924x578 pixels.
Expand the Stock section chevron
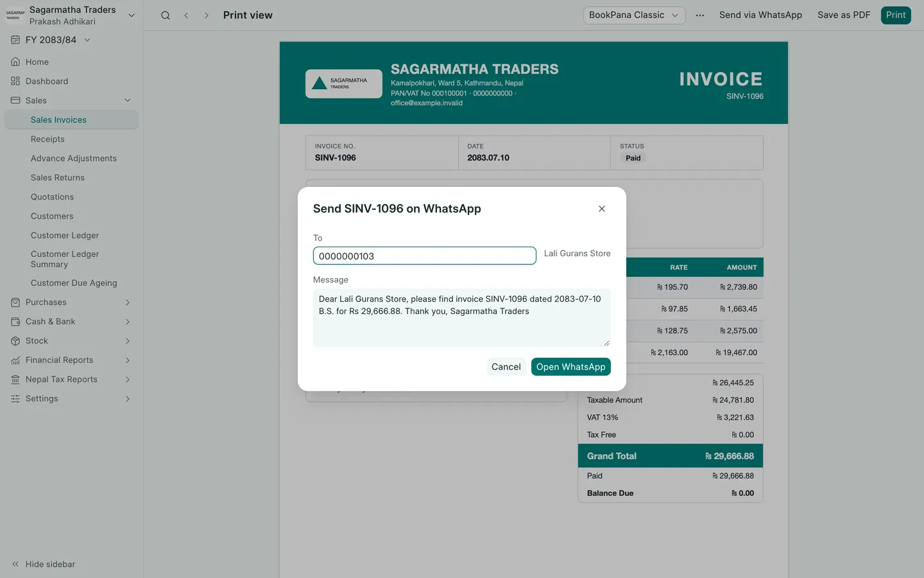[128, 341]
